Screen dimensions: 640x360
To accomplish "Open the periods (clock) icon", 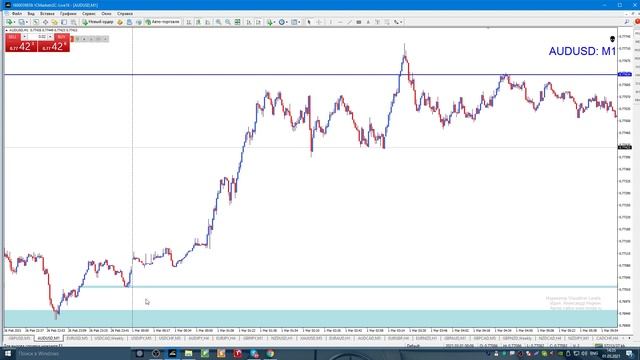I will (282, 22).
